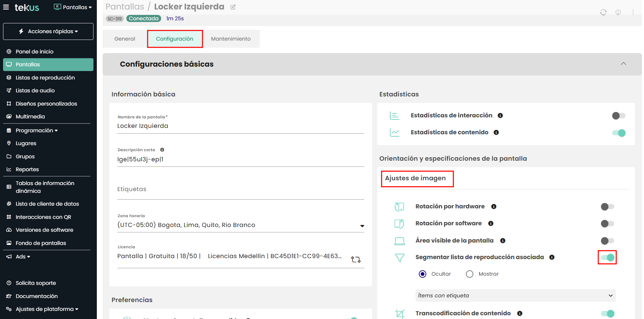Click info icon beside Estadísticas de interacción
The image size is (644, 319).
[500, 116]
